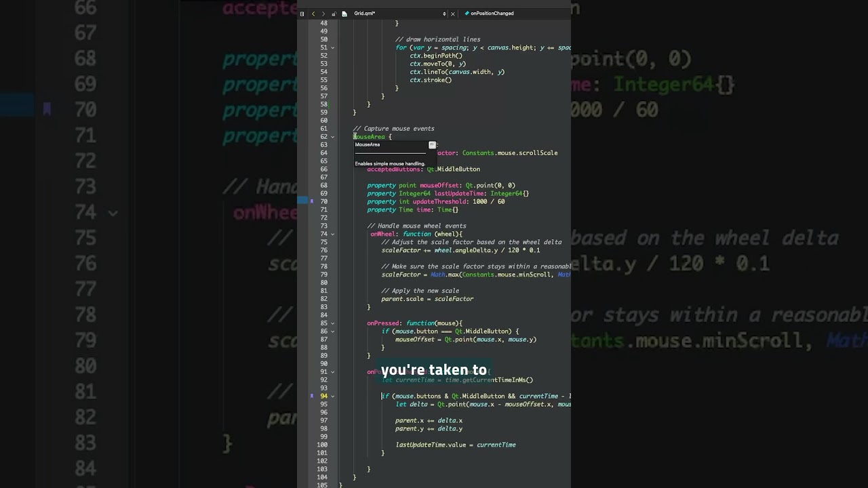Collapse the onWheel function at line 74

coord(332,234)
